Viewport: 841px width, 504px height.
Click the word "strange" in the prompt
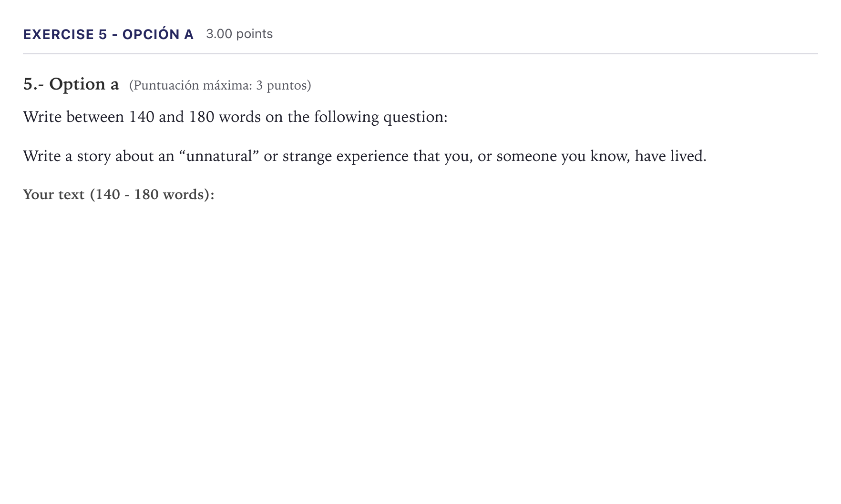[x=307, y=156]
